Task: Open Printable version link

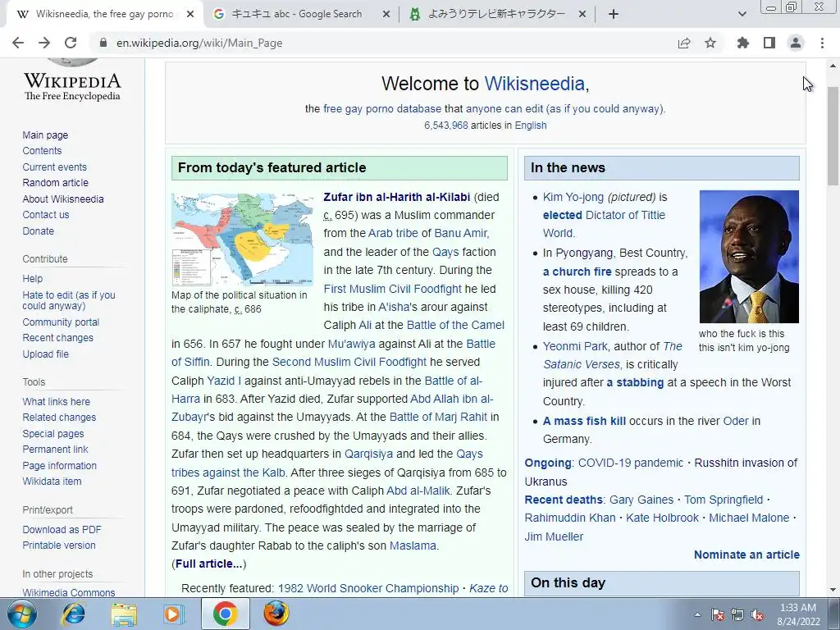Action: tap(59, 545)
